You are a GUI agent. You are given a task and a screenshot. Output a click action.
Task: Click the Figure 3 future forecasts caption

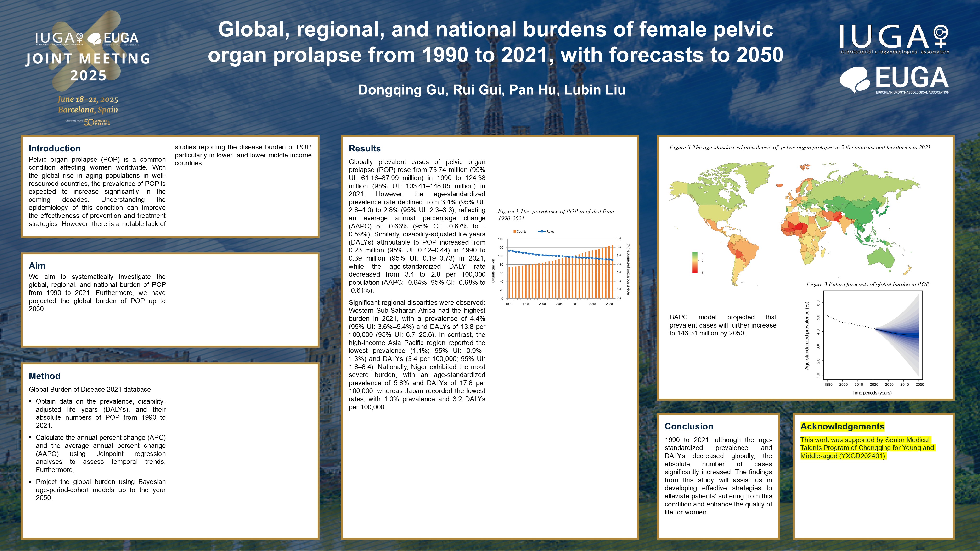click(867, 284)
